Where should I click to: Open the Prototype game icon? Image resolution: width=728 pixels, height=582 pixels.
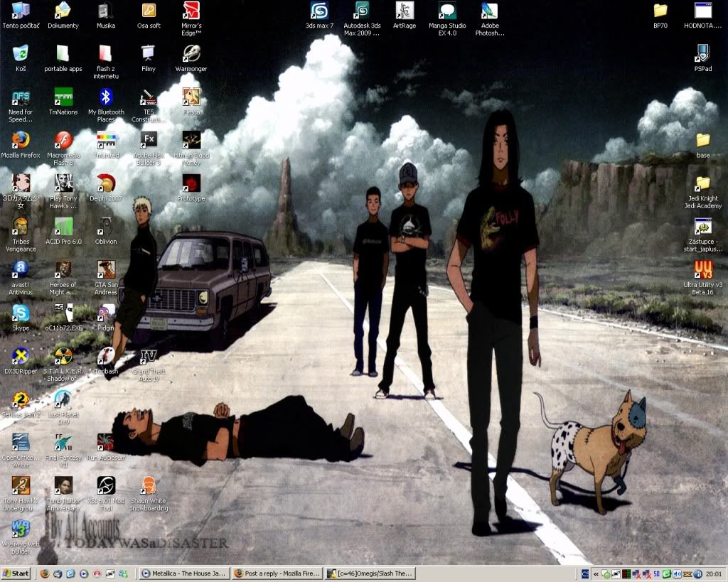[x=191, y=188]
